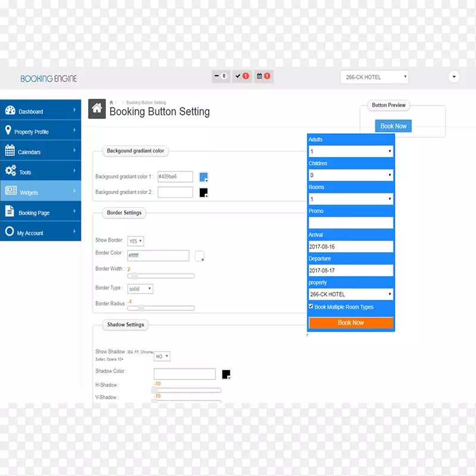The width and height of the screenshot is (476, 476).
Task: Click the gradiant color 1 hex field
Action: coord(175,177)
